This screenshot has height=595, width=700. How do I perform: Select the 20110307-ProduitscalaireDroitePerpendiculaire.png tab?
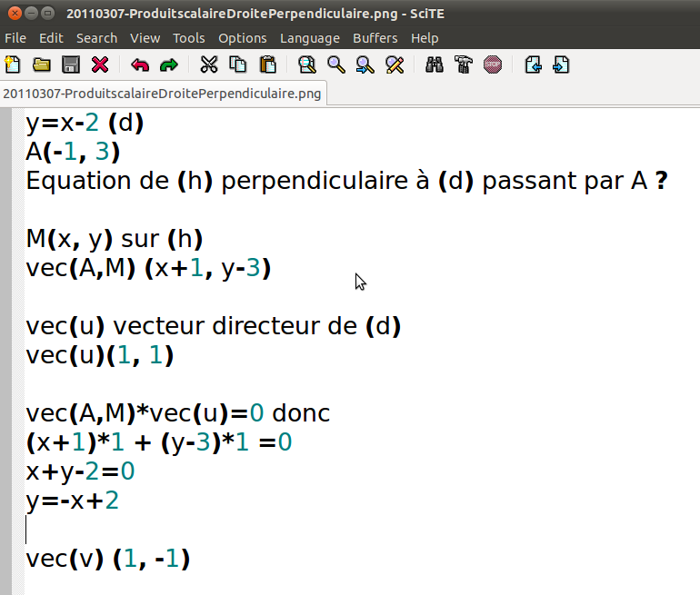pos(162,94)
